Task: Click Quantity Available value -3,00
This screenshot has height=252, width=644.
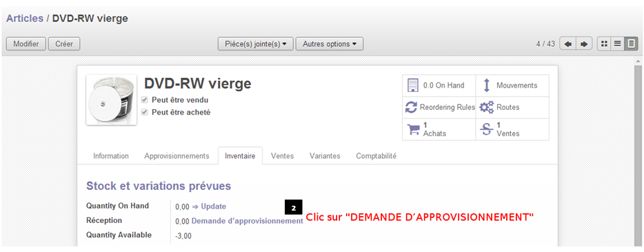Action: click(183, 236)
